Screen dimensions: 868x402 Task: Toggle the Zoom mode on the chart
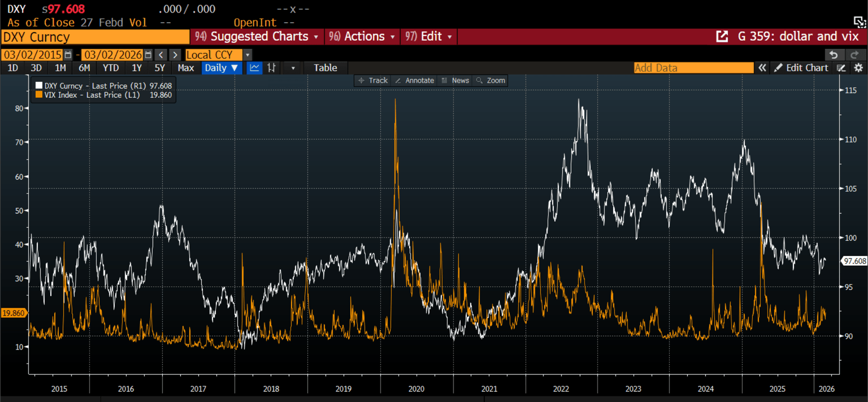pyautogui.click(x=490, y=80)
